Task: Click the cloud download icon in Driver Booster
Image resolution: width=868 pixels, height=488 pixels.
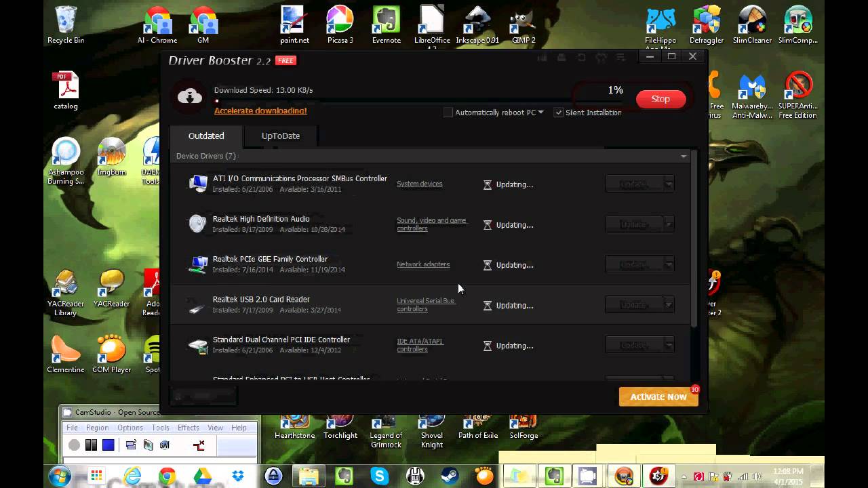Action: [190, 96]
